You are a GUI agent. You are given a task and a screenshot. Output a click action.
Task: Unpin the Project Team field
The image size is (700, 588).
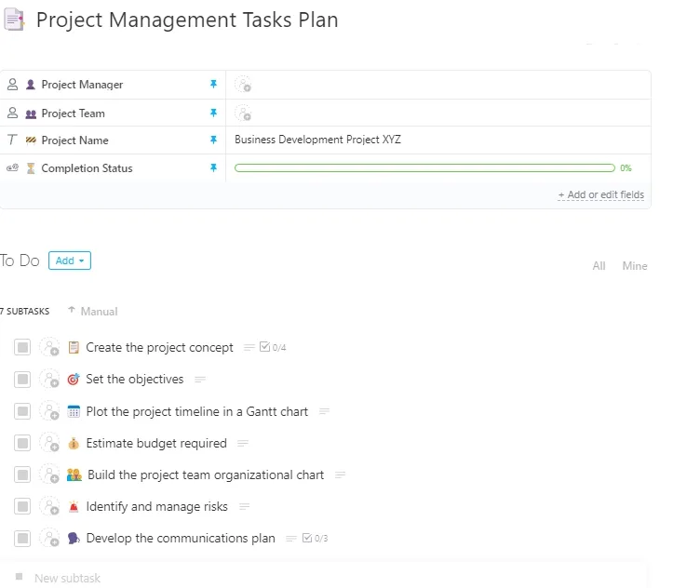(x=213, y=113)
